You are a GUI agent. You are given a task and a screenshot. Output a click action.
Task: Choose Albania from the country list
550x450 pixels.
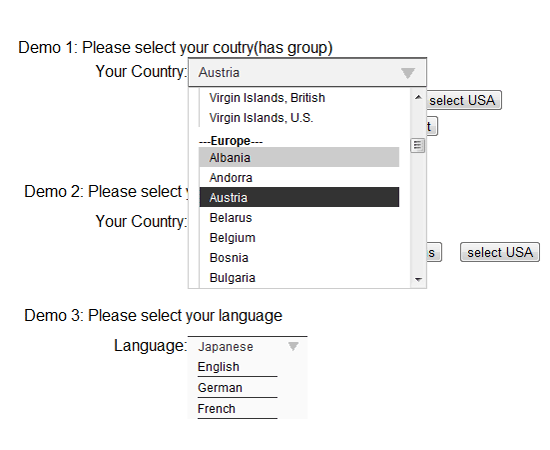299,157
